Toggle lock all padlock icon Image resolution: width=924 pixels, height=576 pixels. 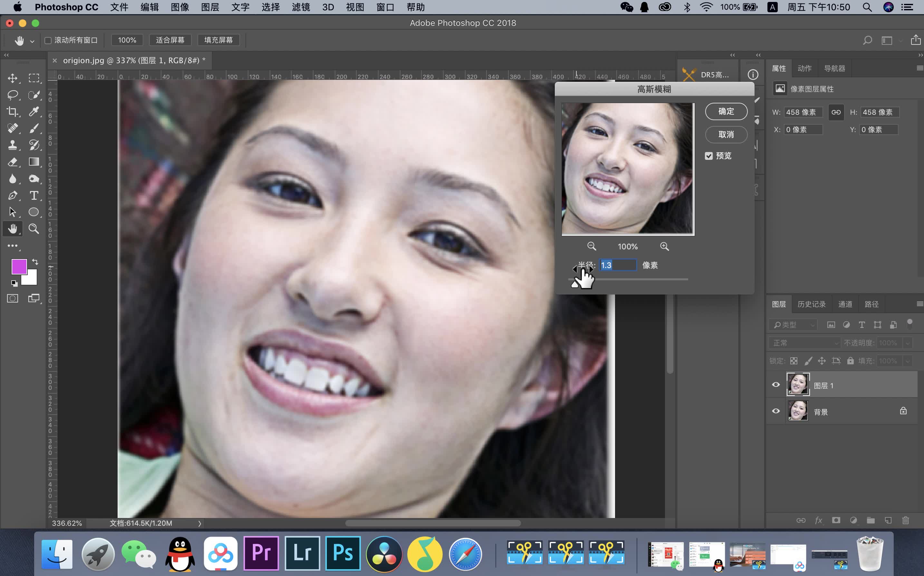pos(850,360)
